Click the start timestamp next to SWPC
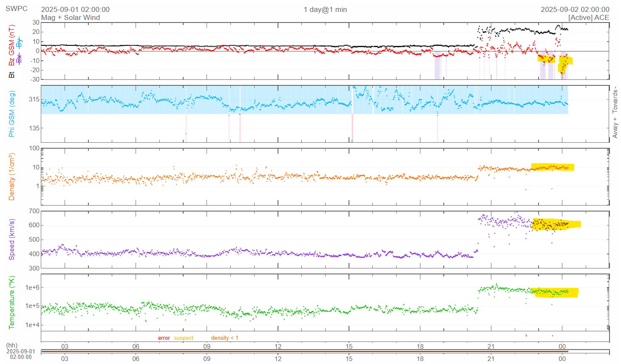The width and height of the screenshot is (621, 364). tap(75, 9)
